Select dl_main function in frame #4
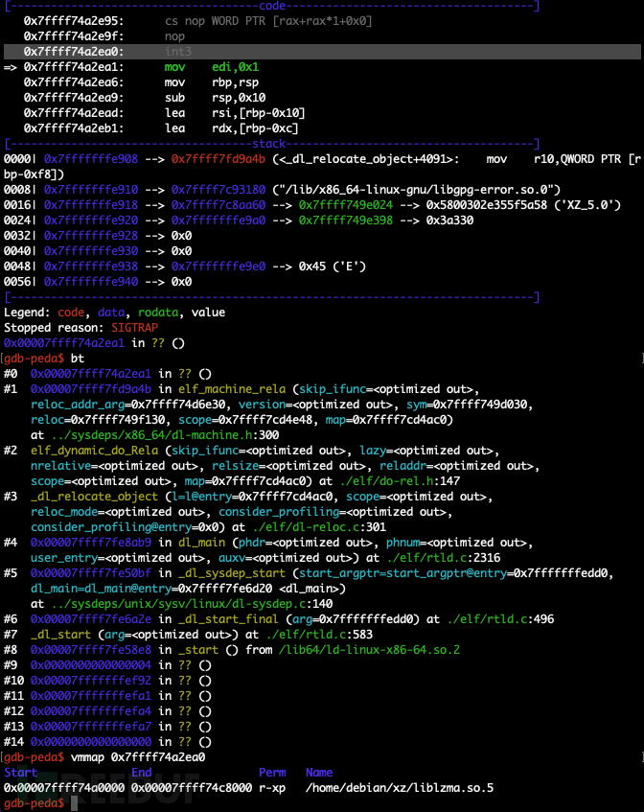Viewport: 644px width, 812px height. coord(201,543)
